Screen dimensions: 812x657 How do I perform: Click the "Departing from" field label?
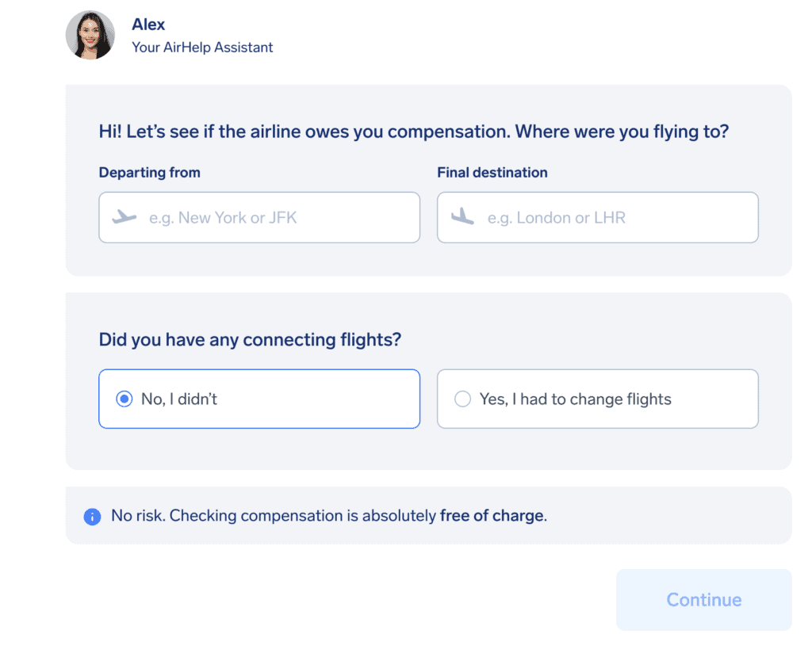click(149, 173)
